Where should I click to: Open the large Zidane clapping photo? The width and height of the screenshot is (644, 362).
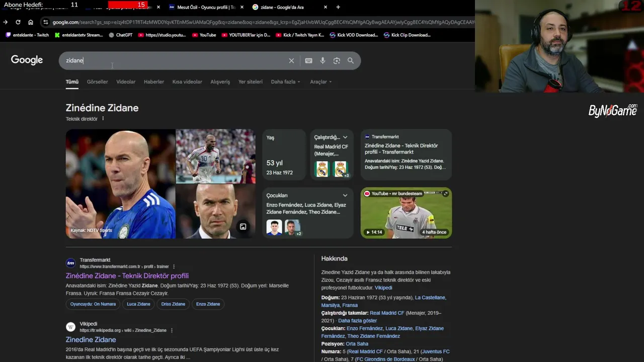click(x=121, y=184)
